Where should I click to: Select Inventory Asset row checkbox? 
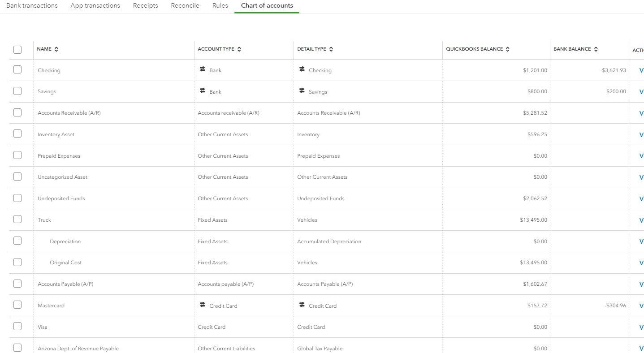(17, 133)
